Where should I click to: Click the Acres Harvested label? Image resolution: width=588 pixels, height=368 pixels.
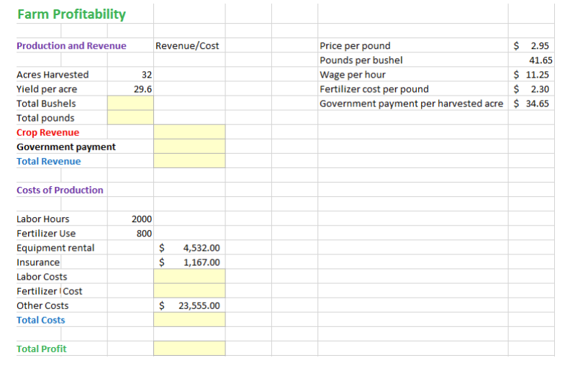[53, 75]
